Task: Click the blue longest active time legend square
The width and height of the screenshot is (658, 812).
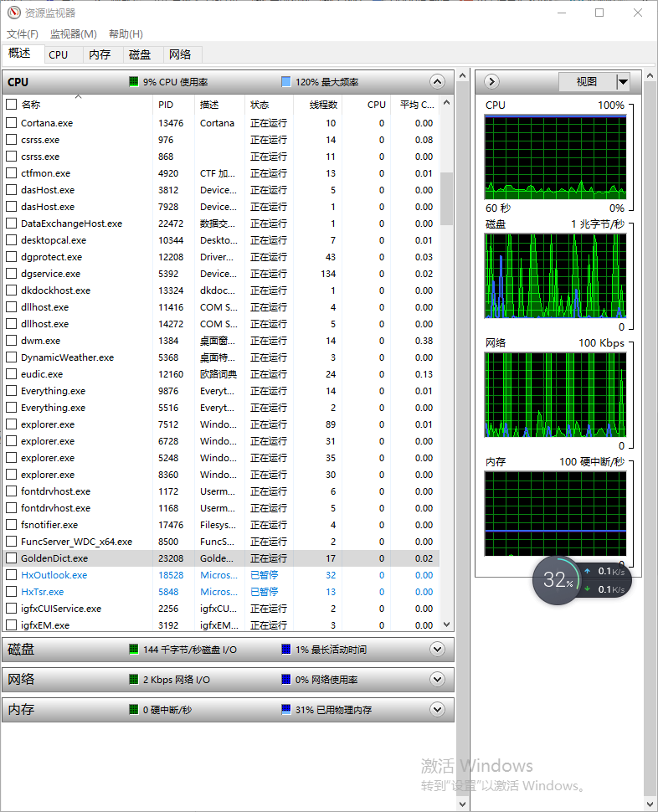Action: (x=285, y=649)
